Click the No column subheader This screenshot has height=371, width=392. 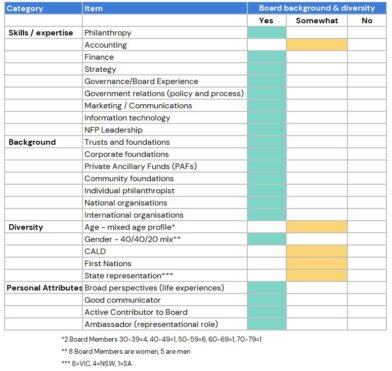[367, 21]
